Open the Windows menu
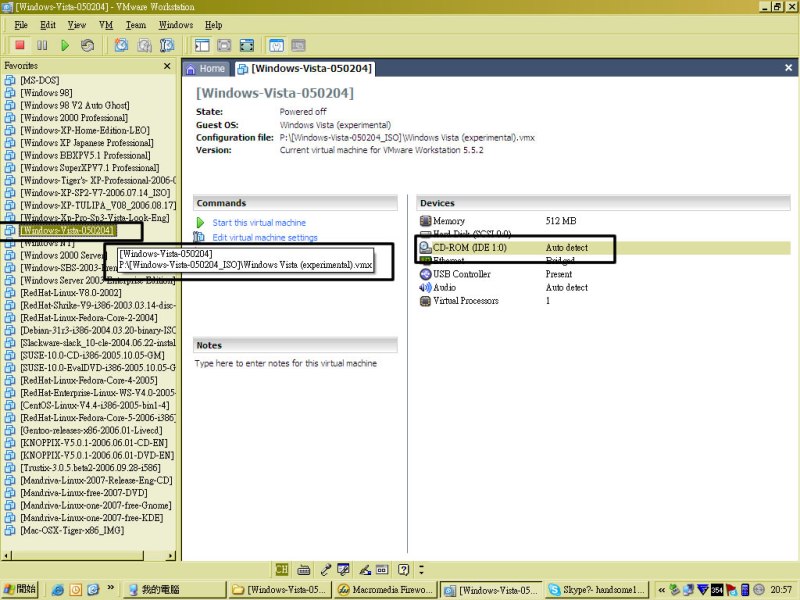 pos(176,24)
